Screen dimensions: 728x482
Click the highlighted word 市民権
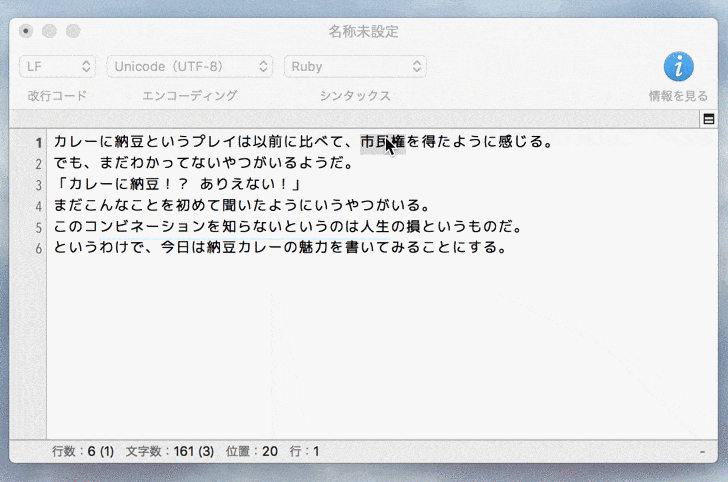click(x=383, y=142)
